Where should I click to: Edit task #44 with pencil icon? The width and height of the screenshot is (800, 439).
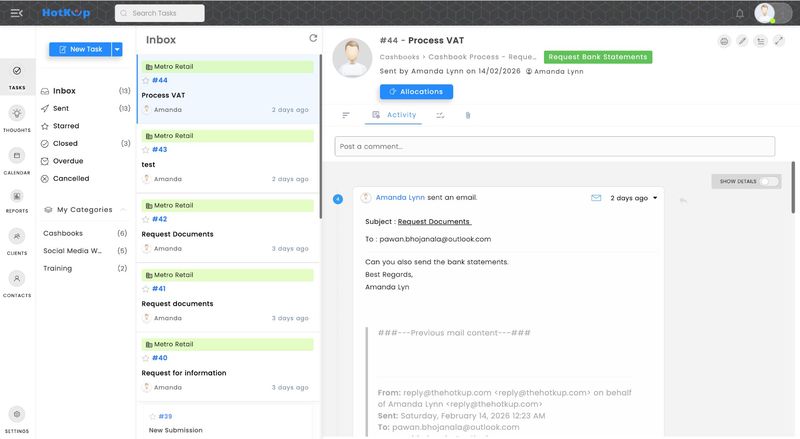pyautogui.click(x=742, y=41)
